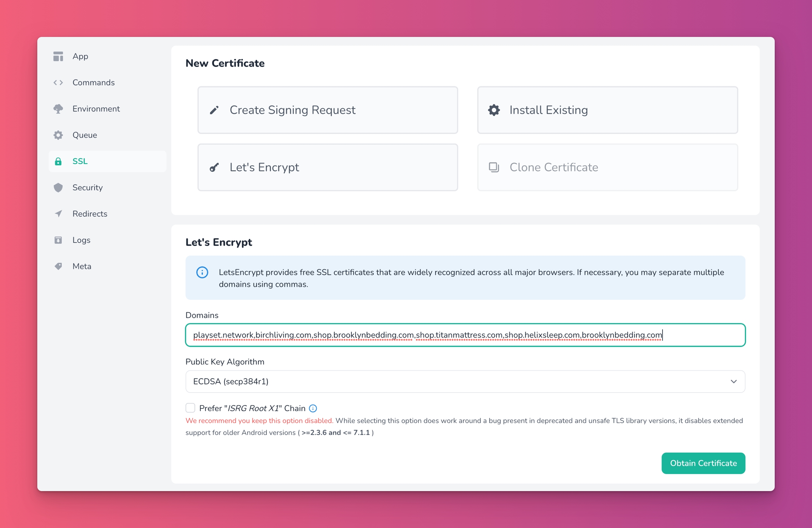Click the dropdown chevron for ECDSA algorithm
This screenshot has height=528, width=812.
coord(733,381)
